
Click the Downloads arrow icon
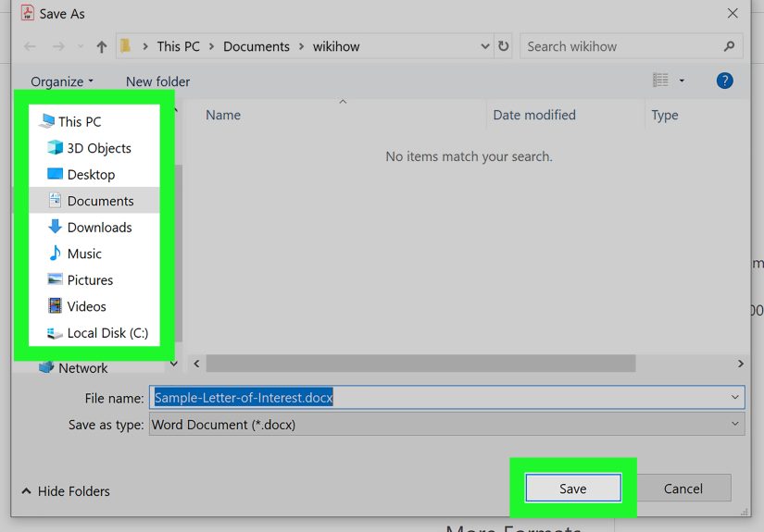point(55,227)
